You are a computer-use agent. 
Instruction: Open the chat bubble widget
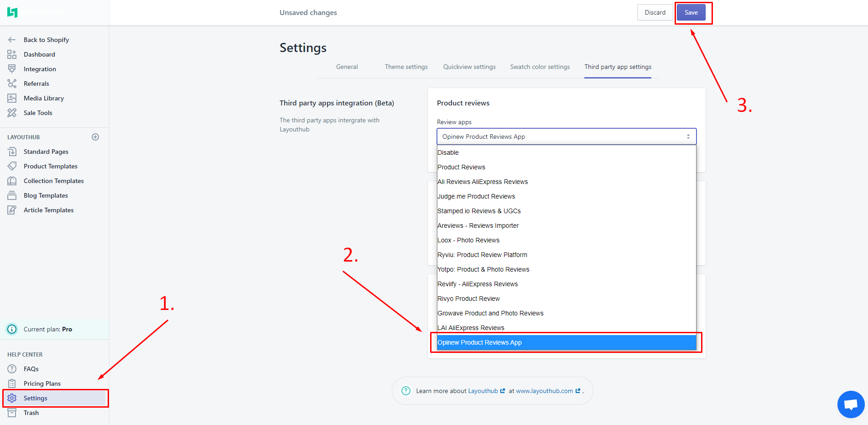851,404
